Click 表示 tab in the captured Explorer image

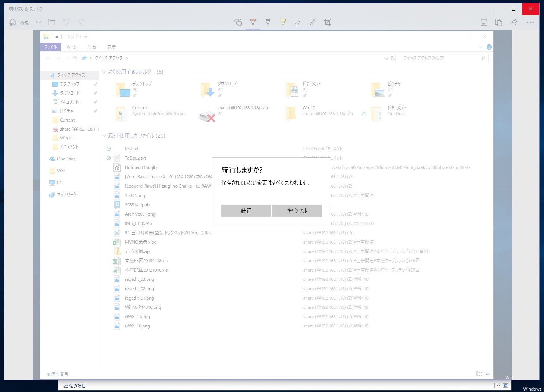pyautogui.click(x=112, y=47)
